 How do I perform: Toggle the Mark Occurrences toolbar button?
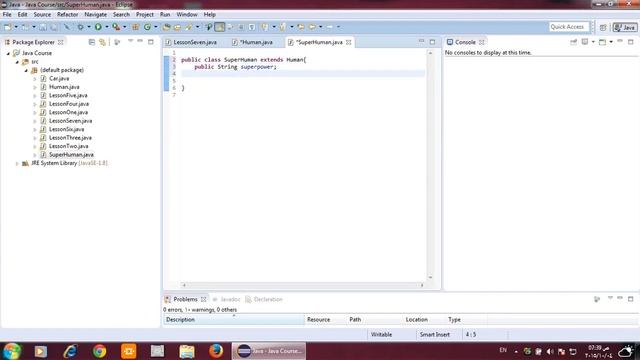point(220,27)
